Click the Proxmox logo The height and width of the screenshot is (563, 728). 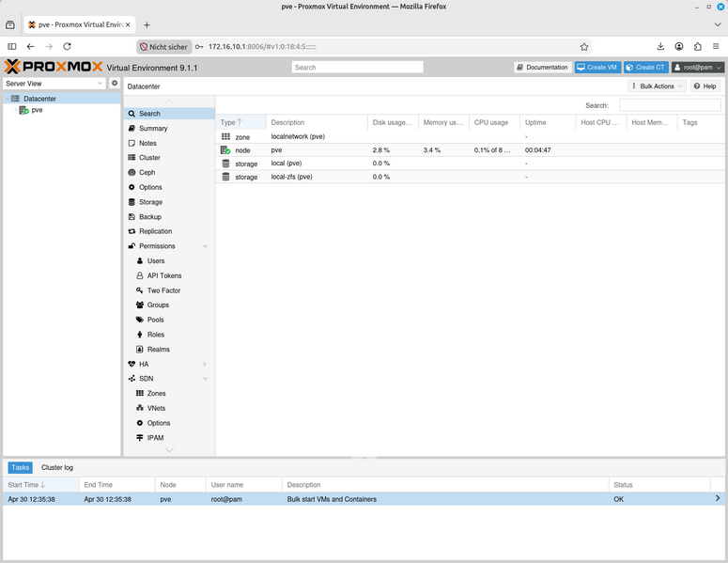[54, 67]
